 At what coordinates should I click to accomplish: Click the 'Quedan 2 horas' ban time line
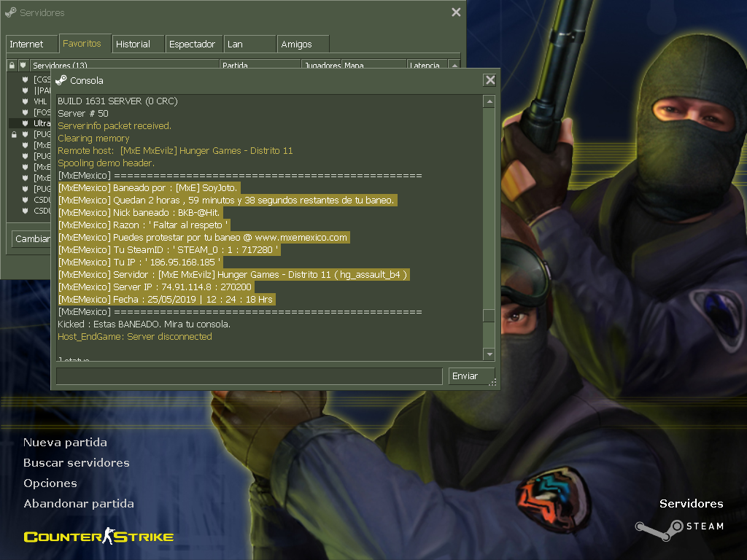point(226,200)
